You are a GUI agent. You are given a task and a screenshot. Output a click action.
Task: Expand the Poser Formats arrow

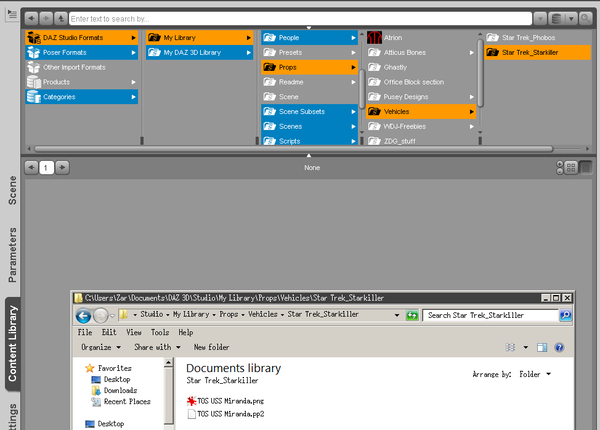pyautogui.click(x=133, y=52)
